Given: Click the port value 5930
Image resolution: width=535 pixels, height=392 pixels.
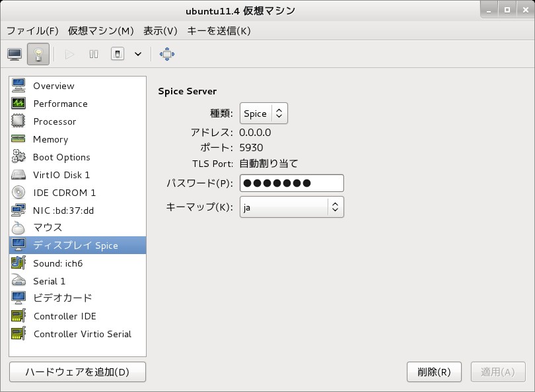Looking at the screenshot, I should tap(251, 148).
